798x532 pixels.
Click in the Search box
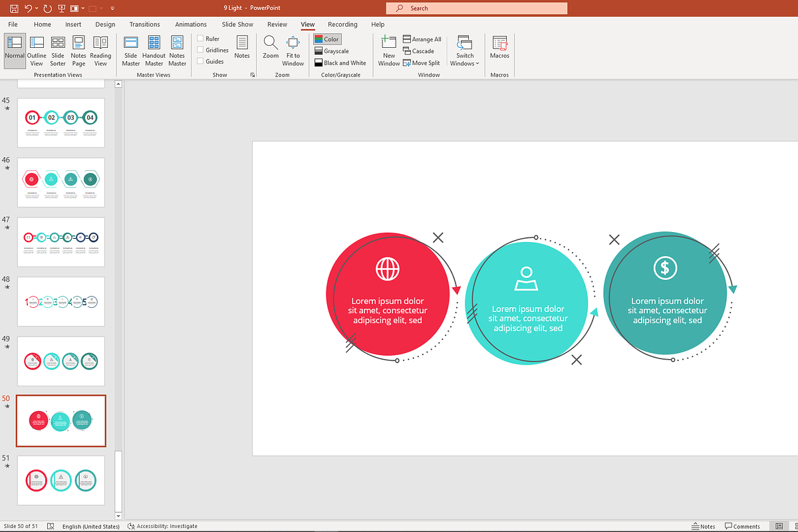point(476,9)
